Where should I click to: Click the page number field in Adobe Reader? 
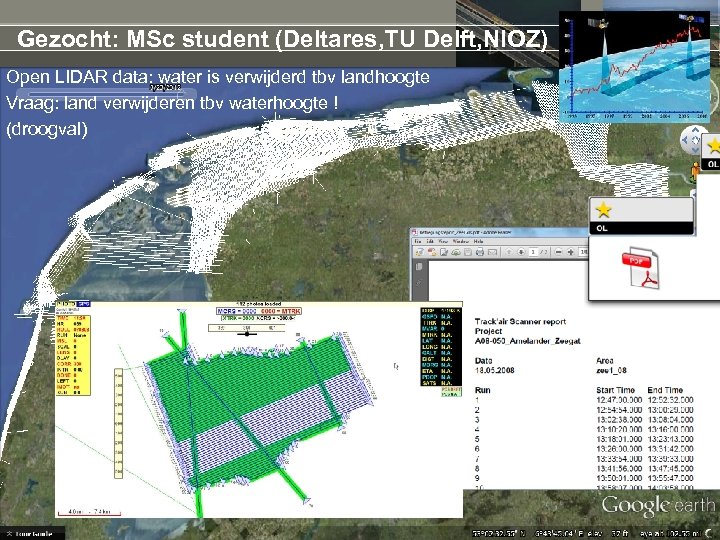click(533, 252)
